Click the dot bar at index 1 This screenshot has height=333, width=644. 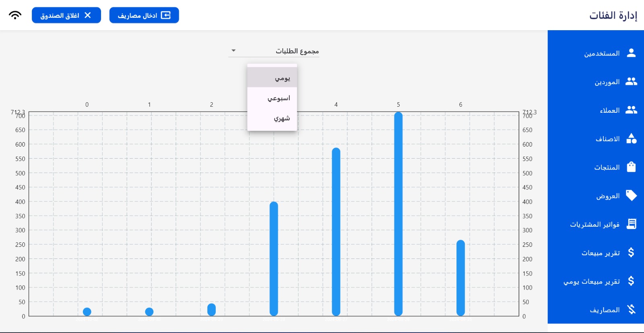(149, 312)
